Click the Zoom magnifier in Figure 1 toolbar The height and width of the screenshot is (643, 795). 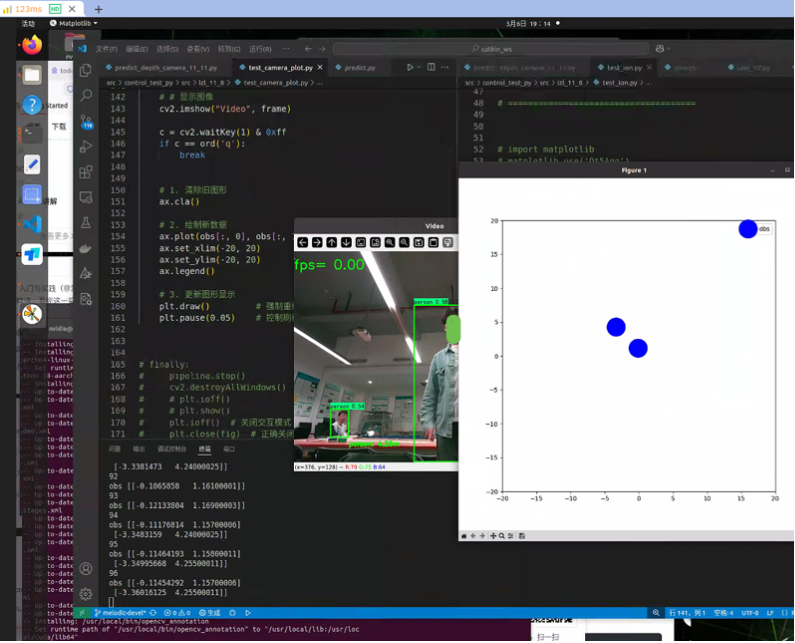[x=501, y=536]
